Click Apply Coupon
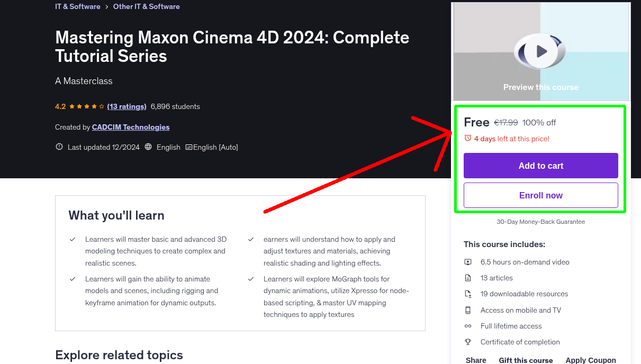641x364 pixels. click(590, 360)
